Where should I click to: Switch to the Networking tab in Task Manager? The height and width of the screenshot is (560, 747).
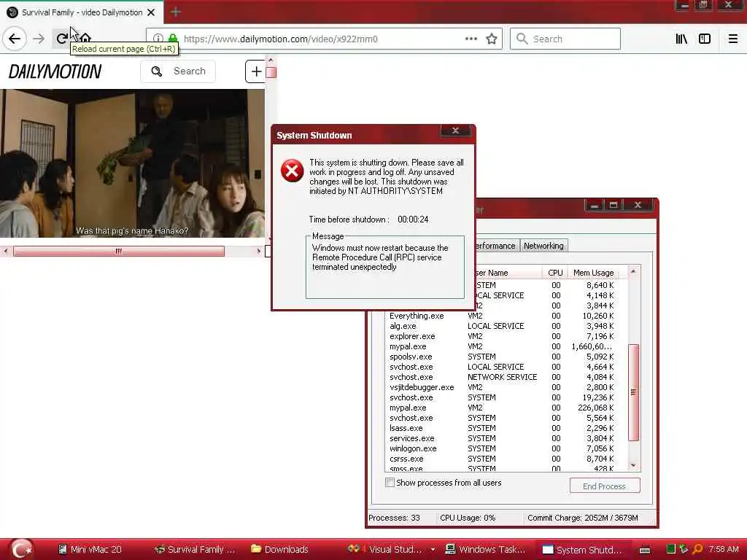pyautogui.click(x=543, y=246)
